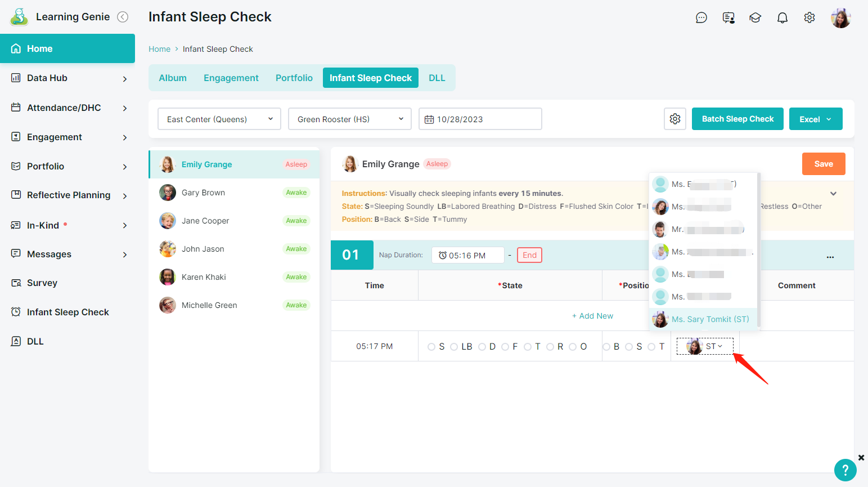Screen dimensions: 868x487
Task: Open the Green Rooster (HS) class dropdown
Action: [x=349, y=119]
